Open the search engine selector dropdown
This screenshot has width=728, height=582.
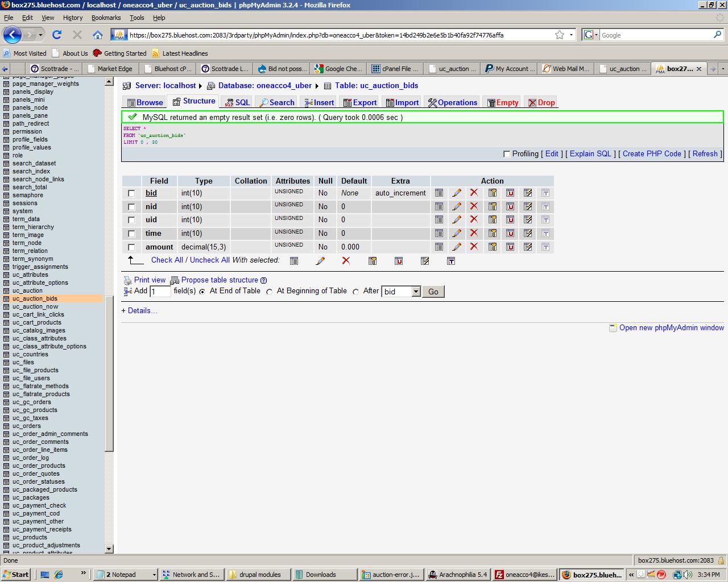[x=590, y=35]
